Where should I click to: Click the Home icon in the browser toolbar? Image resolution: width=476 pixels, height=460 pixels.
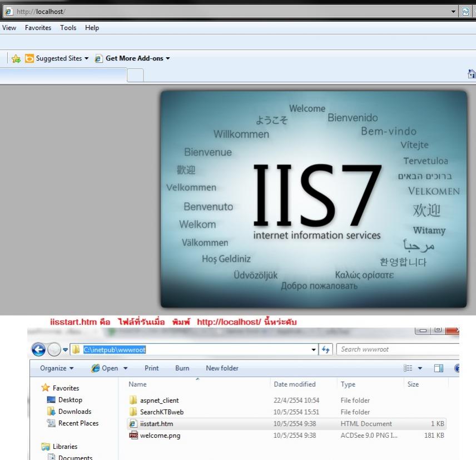pyautogui.click(x=472, y=74)
